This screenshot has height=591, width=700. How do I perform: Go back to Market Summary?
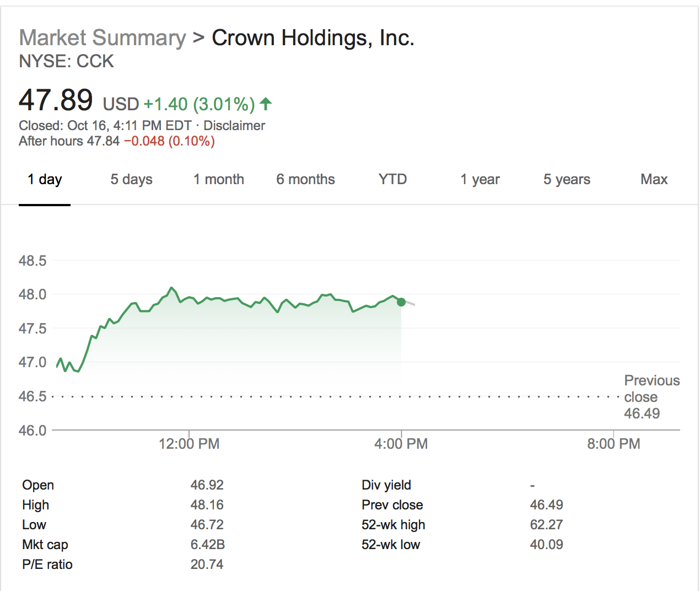pos(102,37)
